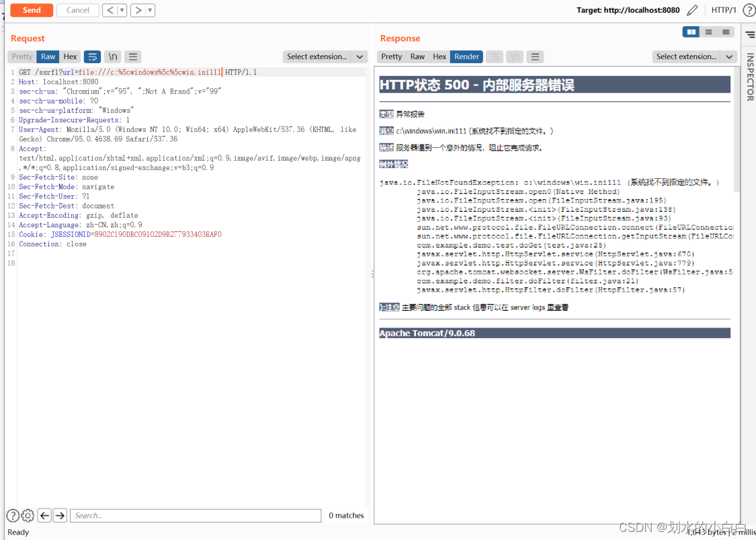The height and width of the screenshot is (540, 756).
Task: Toggle non-printable characters in Request pane
Action: click(x=113, y=56)
